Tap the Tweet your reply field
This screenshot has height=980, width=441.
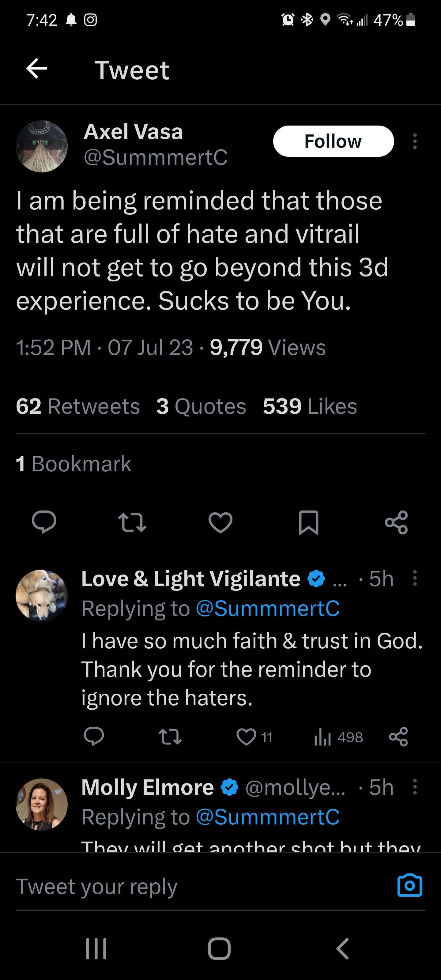[190, 886]
